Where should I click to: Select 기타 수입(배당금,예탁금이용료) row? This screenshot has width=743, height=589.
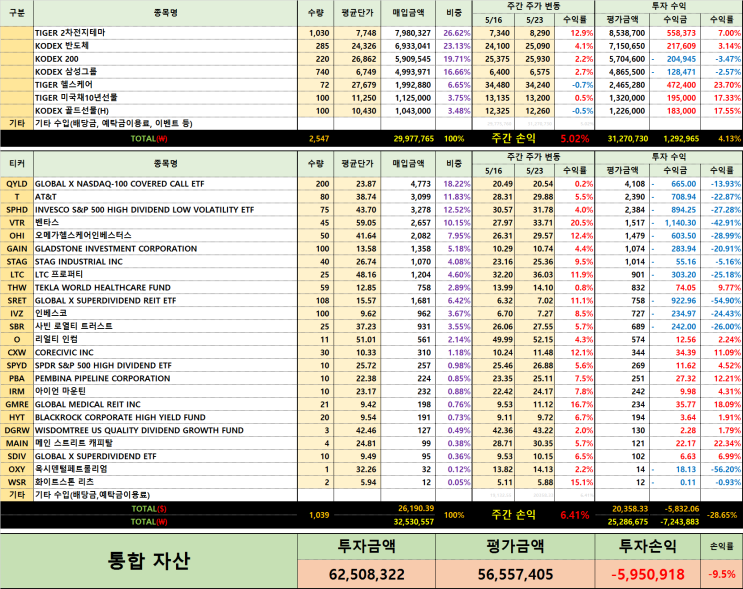click(165, 495)
